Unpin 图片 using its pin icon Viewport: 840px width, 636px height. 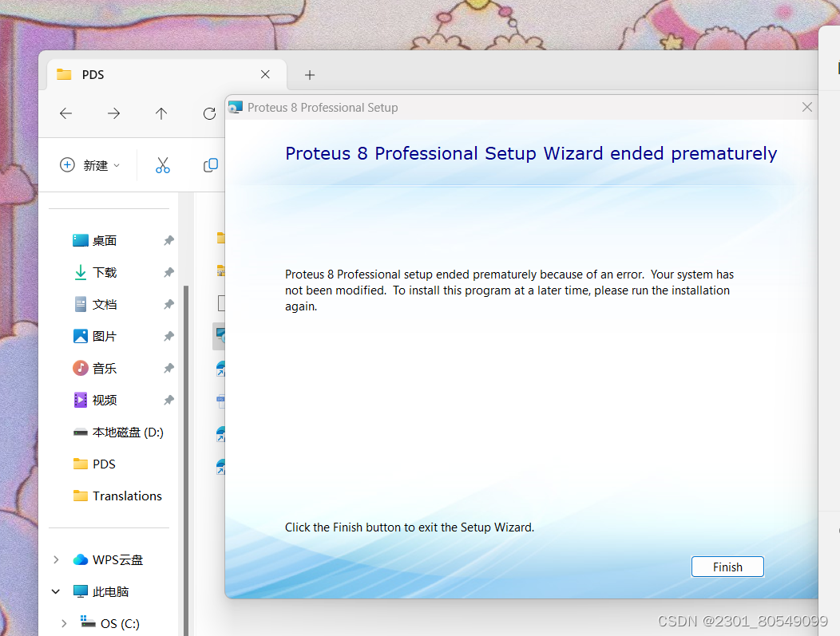168,336
